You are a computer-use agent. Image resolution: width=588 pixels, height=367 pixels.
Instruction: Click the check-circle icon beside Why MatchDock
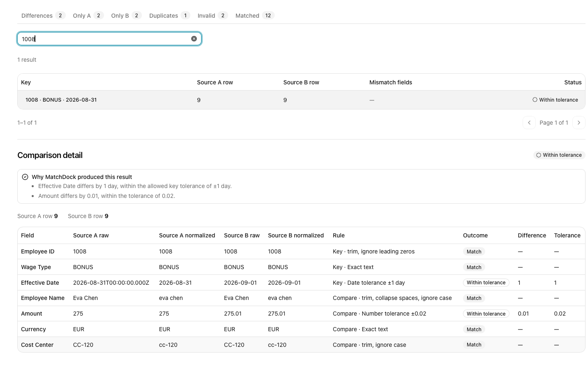click(25, 177)
